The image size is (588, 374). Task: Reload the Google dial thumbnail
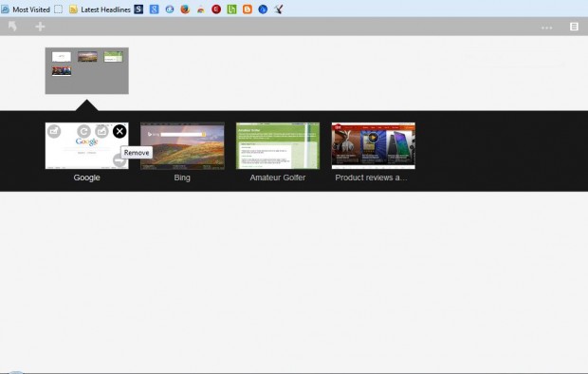84,131
